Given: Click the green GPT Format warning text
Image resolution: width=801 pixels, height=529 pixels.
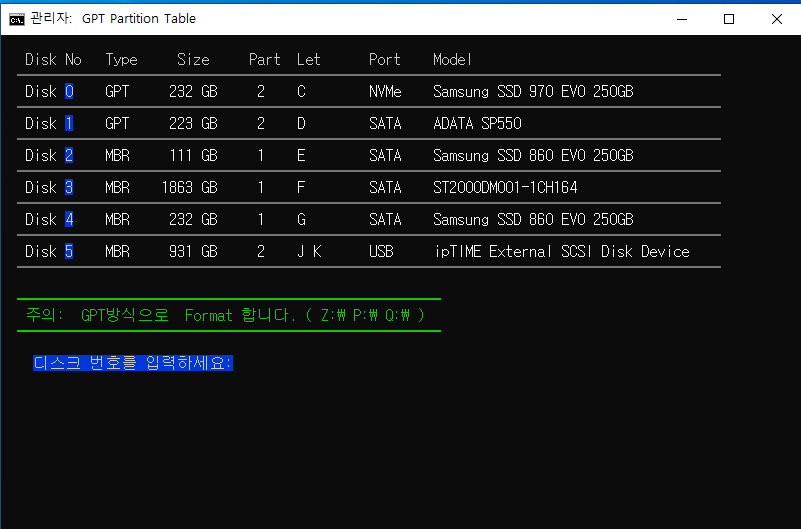Looking at the screenshot, I should 225,315.
